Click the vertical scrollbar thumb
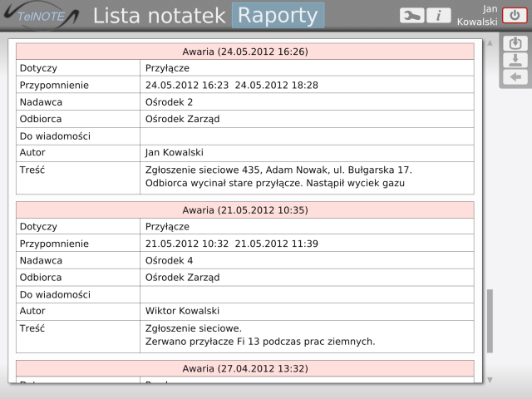532x399 pixels. click(490, 321)
